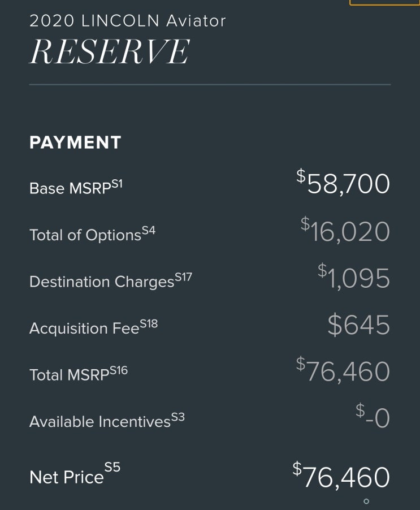Tap the small circle indicator below Net Price
Viewport: 420px width, 510px height.
click(366, 501)
